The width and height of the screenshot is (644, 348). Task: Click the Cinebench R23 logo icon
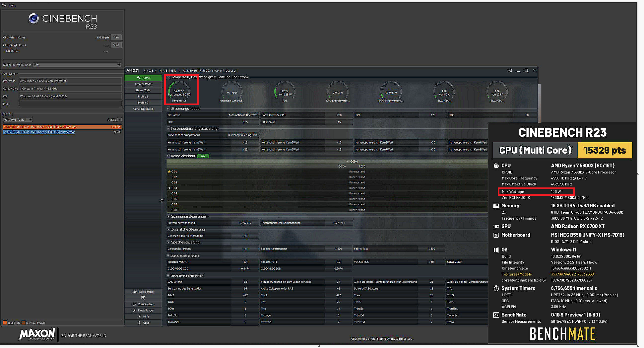coord(33,18)
